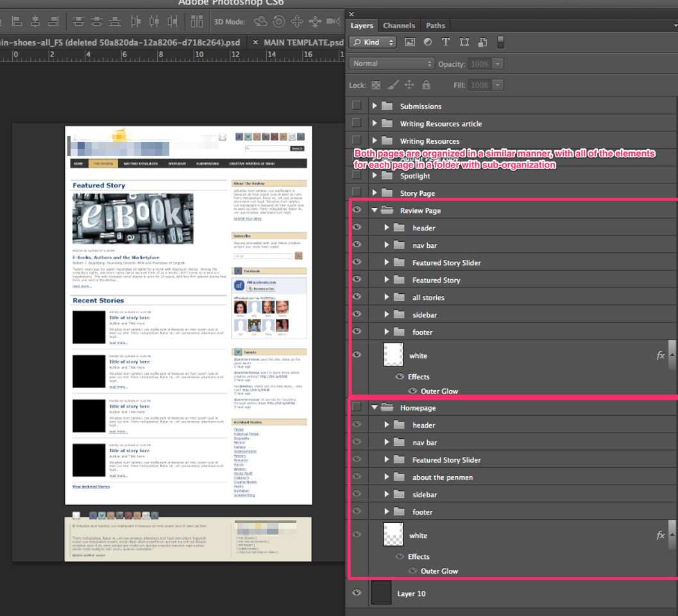Click fx icon on Homepage white layer
Viewport: 678px width, 616px height.
[x=660, y=536]
